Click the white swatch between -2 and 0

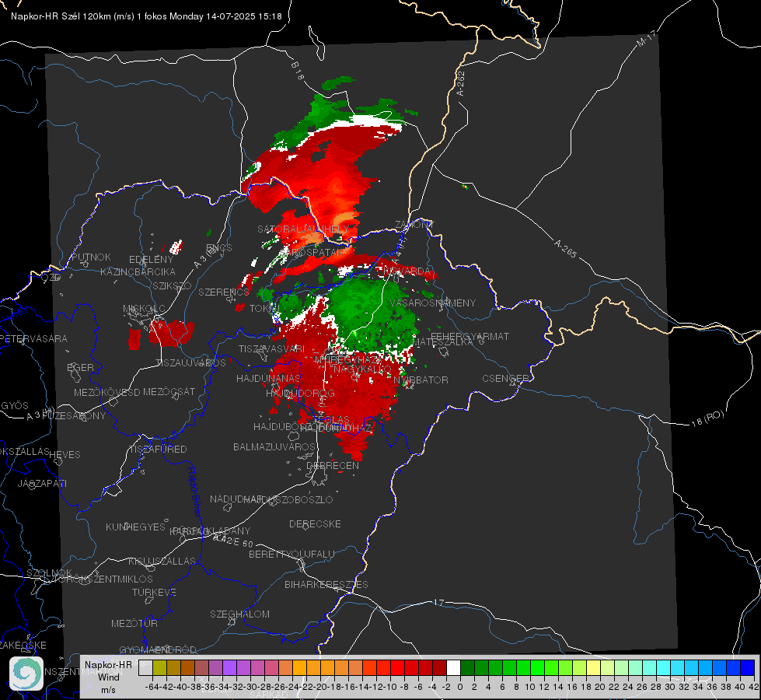point(453,667)
